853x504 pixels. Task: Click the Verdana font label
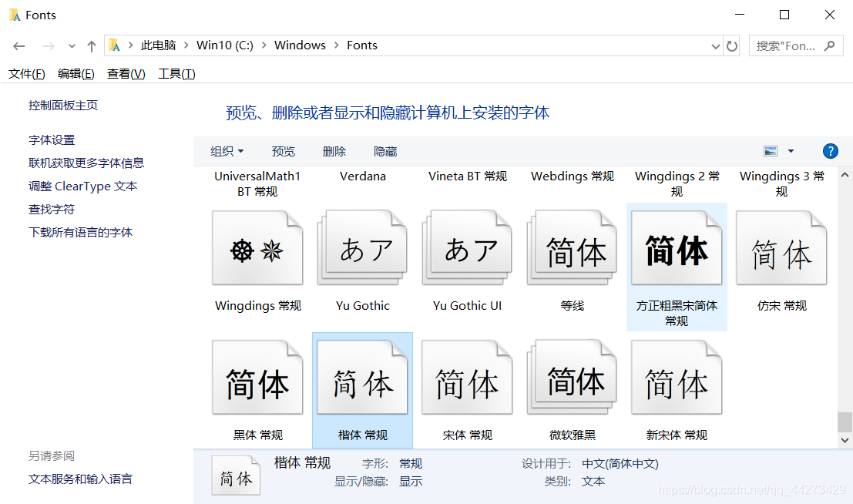click(x=363, y=176)
